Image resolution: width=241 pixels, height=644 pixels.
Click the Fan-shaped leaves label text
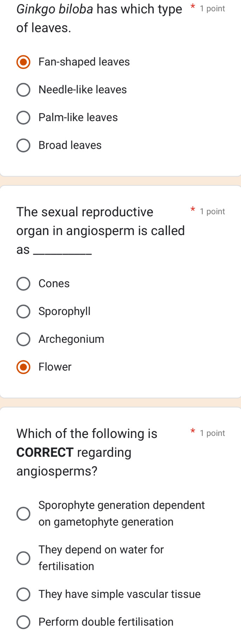(84, 62)
